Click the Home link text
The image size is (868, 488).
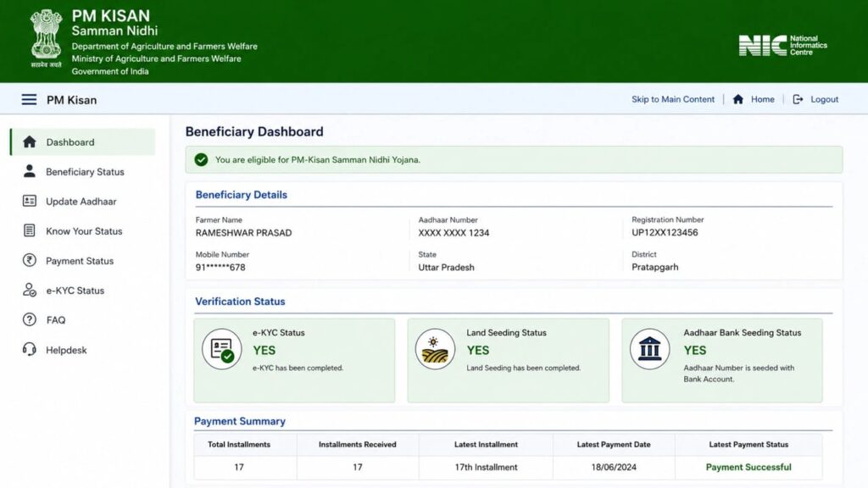click(x=762, y=99)
